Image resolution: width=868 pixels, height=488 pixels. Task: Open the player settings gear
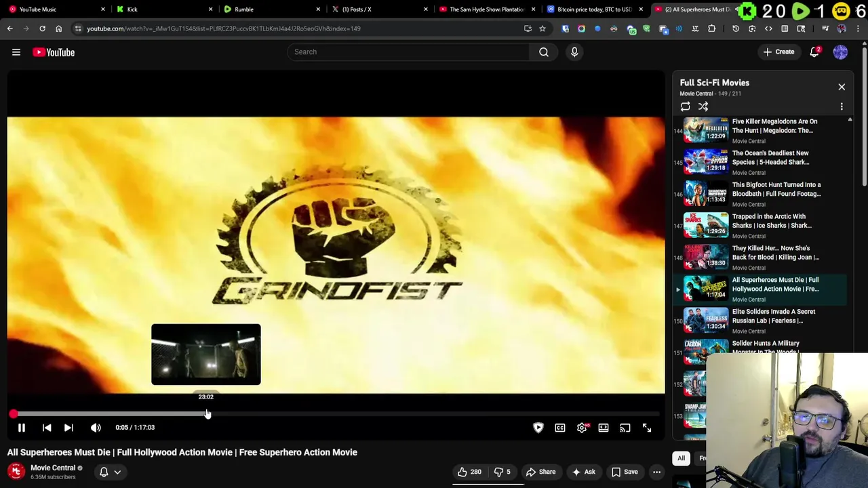(x=582, y=428)
